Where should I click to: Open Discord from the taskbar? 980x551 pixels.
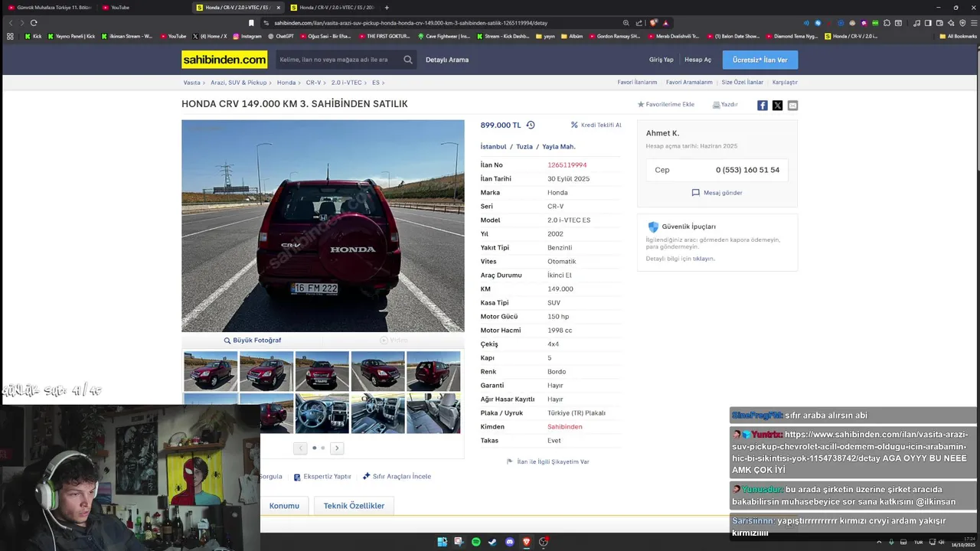coord(509,542)
